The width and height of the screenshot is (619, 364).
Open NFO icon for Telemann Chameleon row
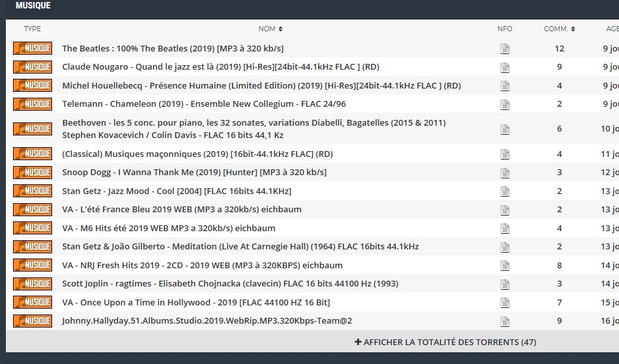pos(504,104)
